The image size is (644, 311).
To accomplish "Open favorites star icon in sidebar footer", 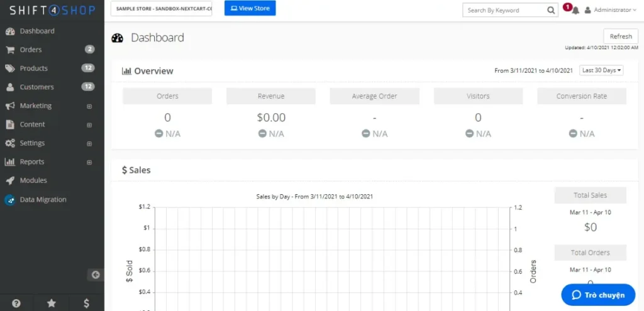I will pyautogui.click(x=52, y=303).
